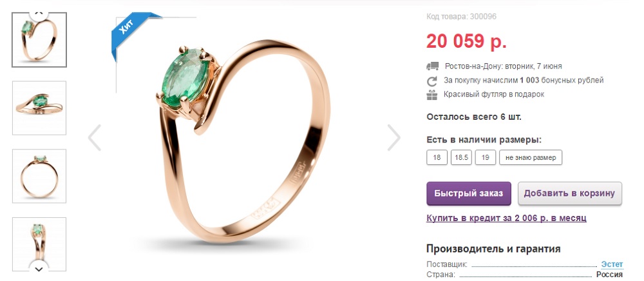644x281 pixels.
Task: Open the Купить в кредит link
Action: click(506, 218)
